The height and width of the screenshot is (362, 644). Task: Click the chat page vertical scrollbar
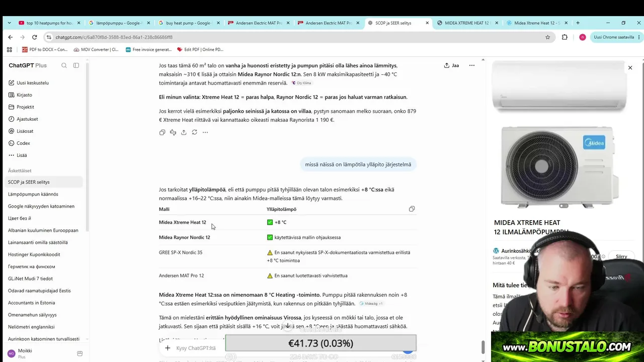(483, 346)
